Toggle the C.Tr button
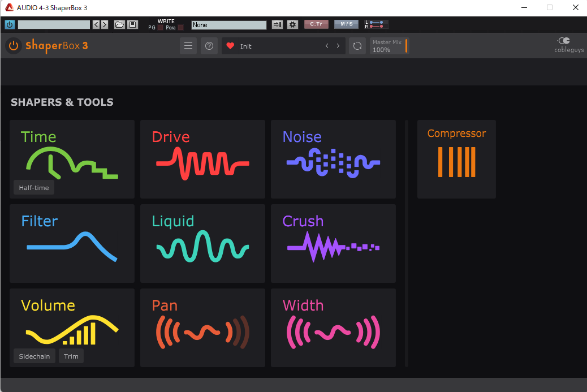587x392 pixels. point(316,24)
